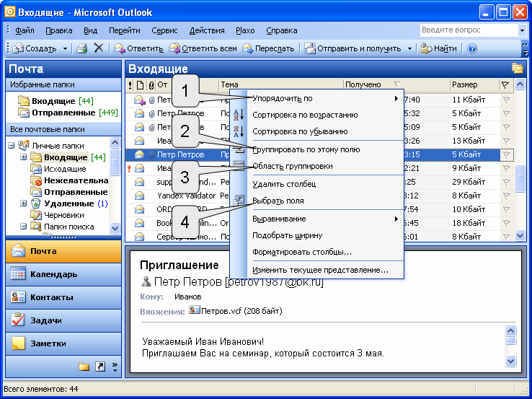This screenshot has width=532, height=399.
Task: Switch to Почта navigation pane
Action: (63, 251)
